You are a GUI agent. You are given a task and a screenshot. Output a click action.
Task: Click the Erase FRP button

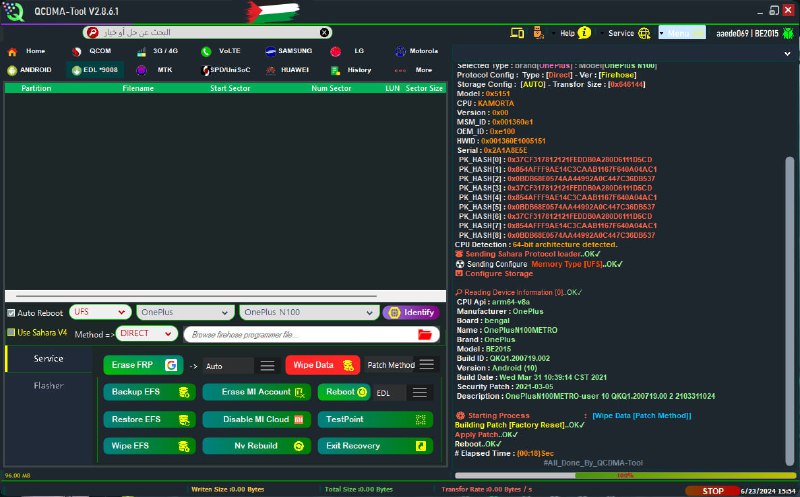143,365
